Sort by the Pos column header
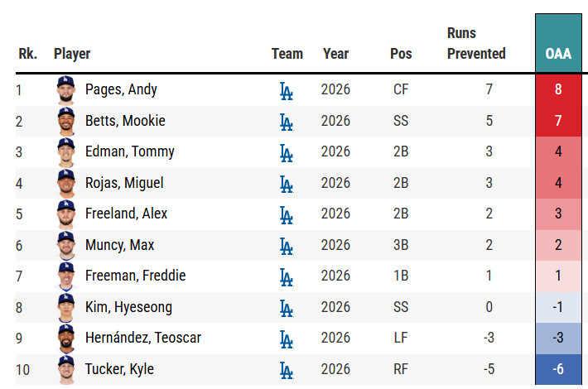The image size is (588, 389). (x=401, y=54)
